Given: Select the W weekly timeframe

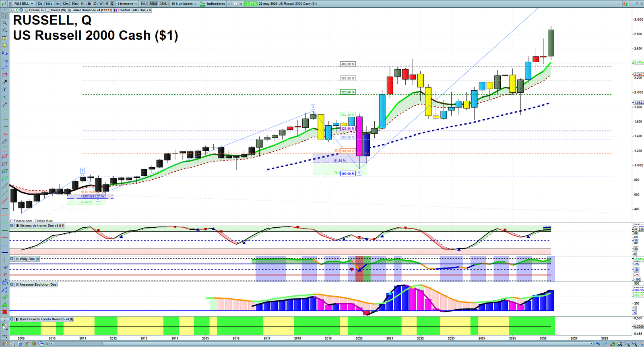Looking at the screenshot, I should [101, 4].
